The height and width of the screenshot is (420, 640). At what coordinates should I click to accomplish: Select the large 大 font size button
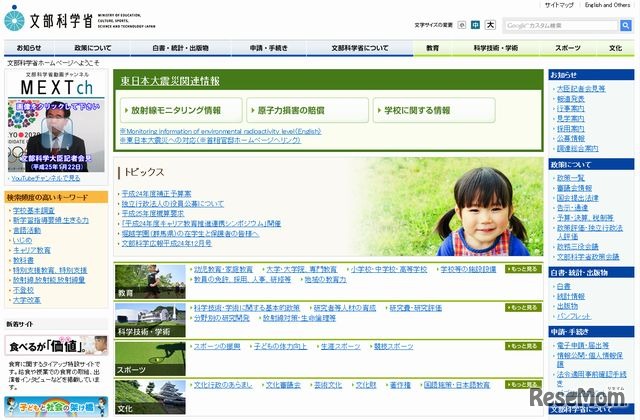tap(490, 24)
